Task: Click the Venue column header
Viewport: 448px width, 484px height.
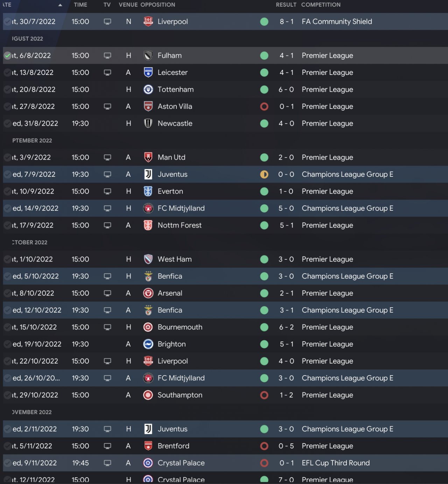Action: (x=128, y=5)
